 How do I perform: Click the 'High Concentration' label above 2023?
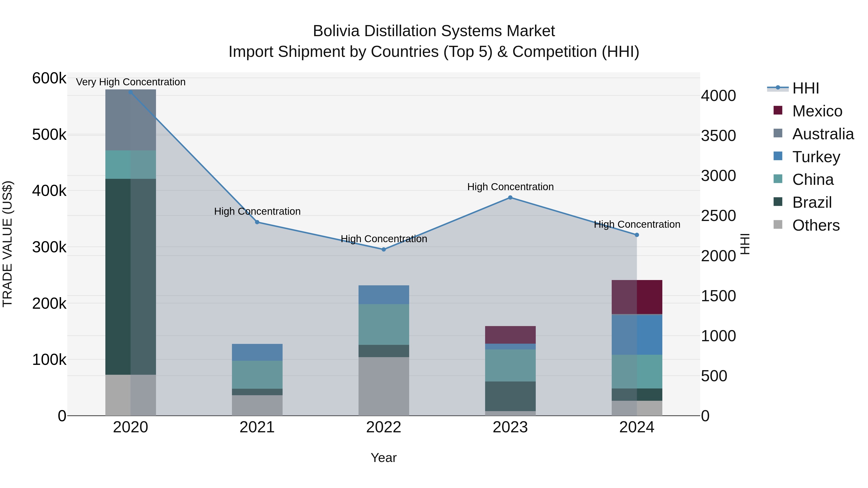pos(510,187)
